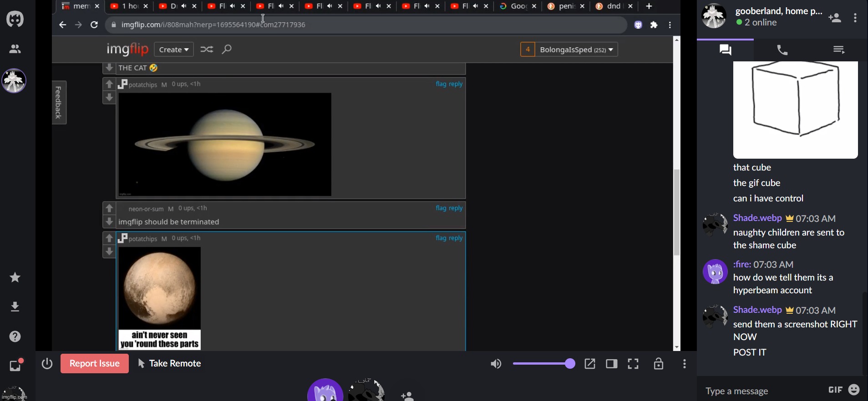Open the imgflip Feedback side tab
The height and width of the screenshot is (401, 868).
coord(59,102)
